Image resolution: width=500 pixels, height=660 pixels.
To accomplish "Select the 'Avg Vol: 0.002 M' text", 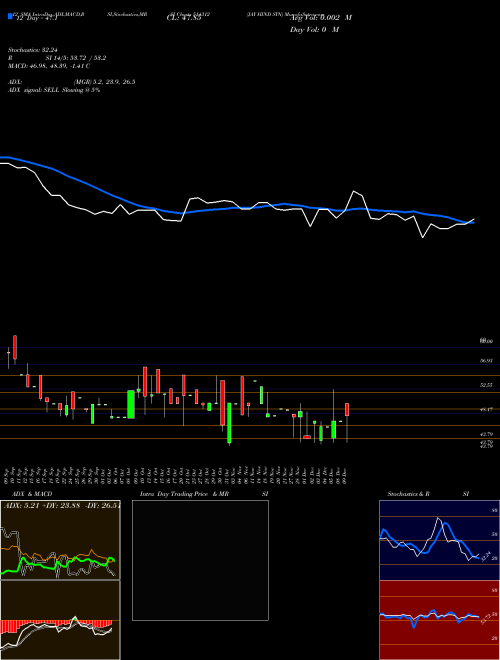I will 321,18.
